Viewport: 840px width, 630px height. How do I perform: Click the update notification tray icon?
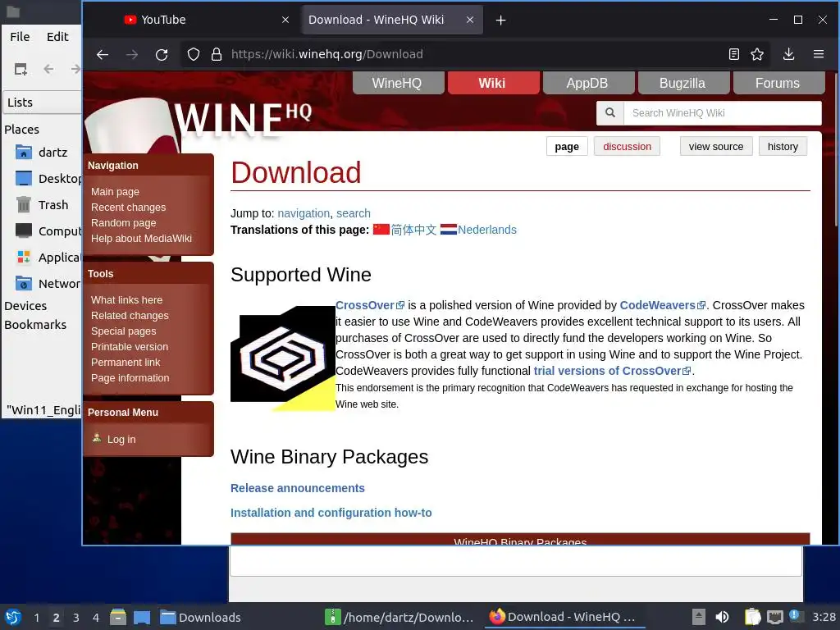click(796, 616)
